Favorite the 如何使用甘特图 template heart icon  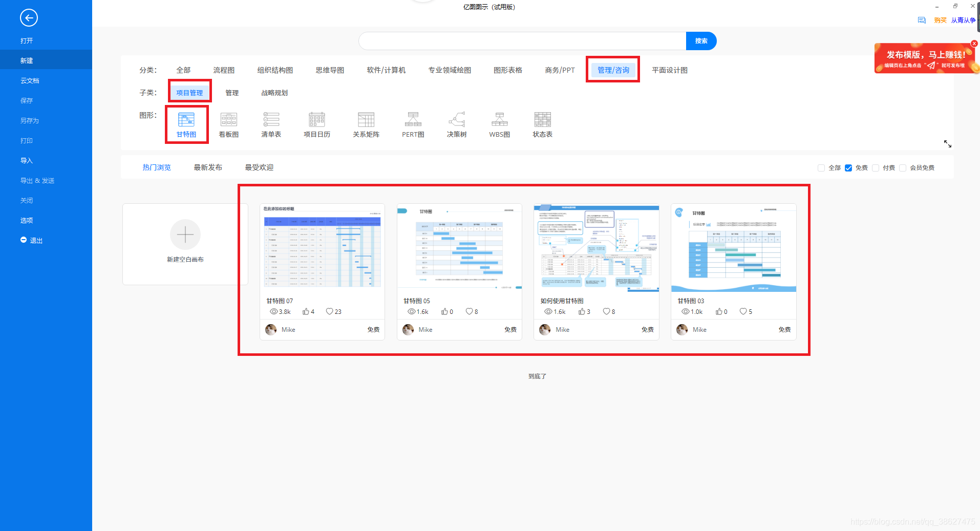coord(606,311)
